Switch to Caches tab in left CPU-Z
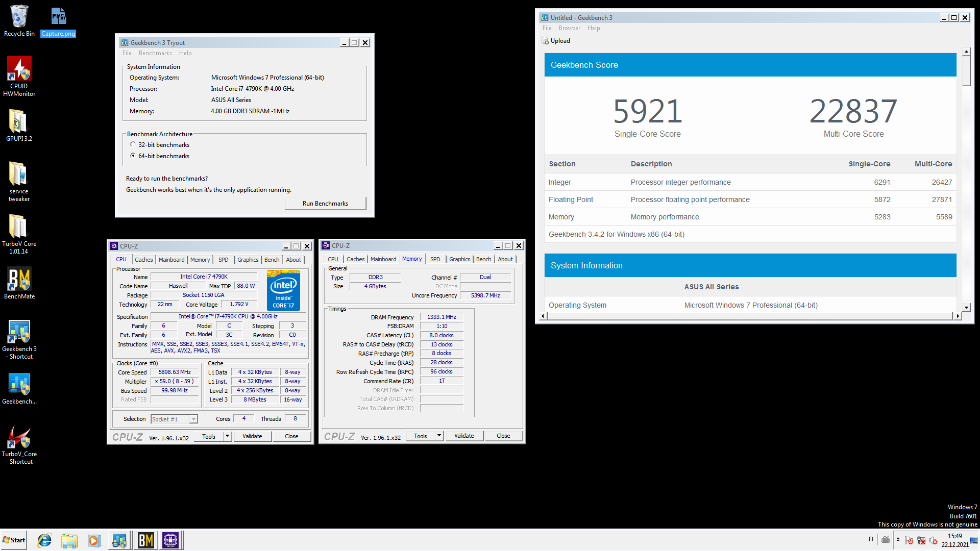980x551 pixels. pyautogui.click(x=143, y=260)
